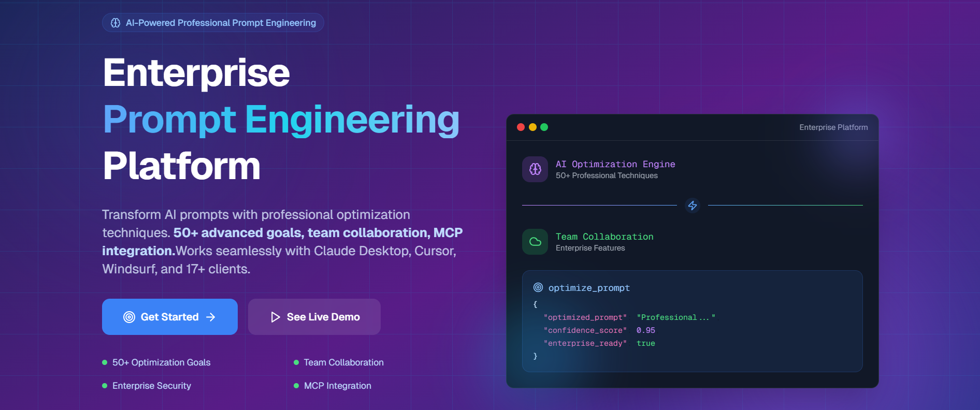The image size is (980, 410).
Task: Click the Team Collaboration feature bullet item
Action: 339,362
